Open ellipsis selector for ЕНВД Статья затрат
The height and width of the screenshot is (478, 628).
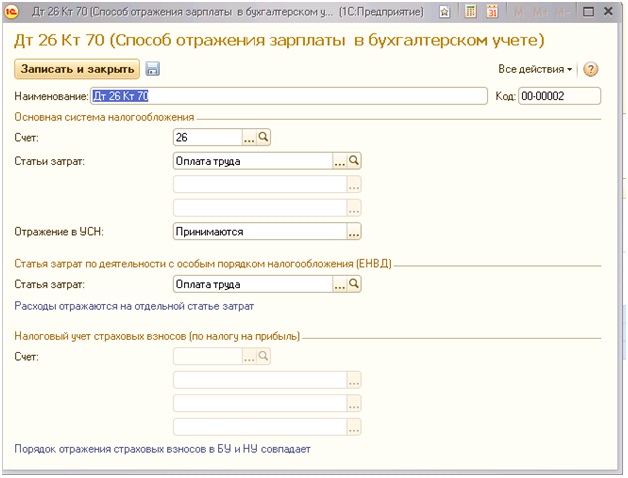[340, 285]
